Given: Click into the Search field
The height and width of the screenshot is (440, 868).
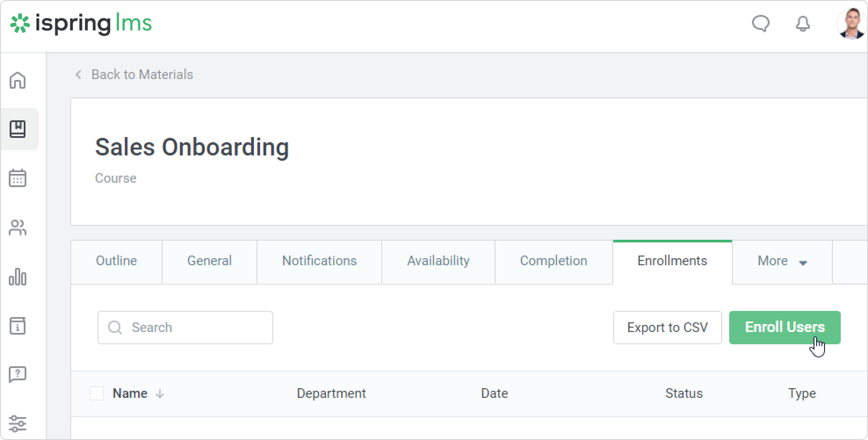Looking at the screenshot, I should coord(193,328).
